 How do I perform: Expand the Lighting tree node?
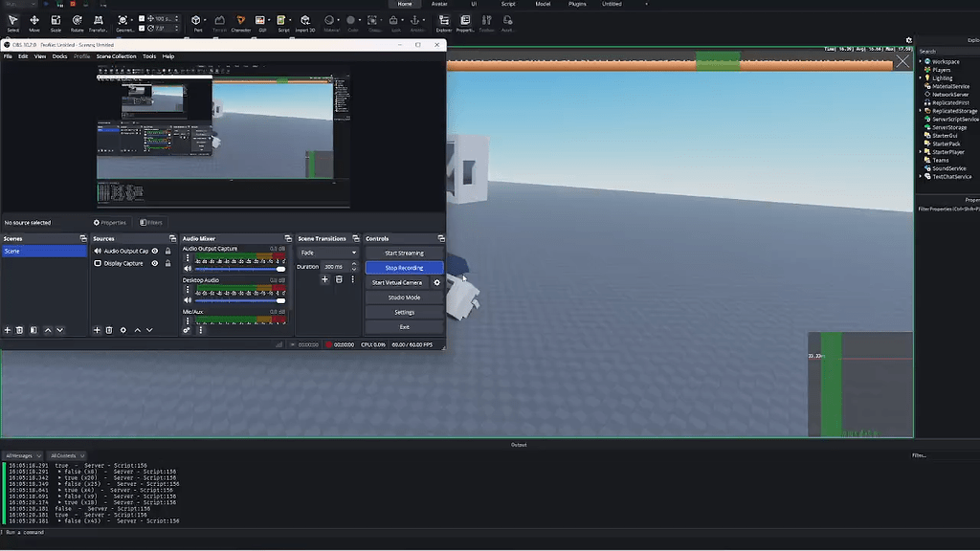(x=921, y=78)
